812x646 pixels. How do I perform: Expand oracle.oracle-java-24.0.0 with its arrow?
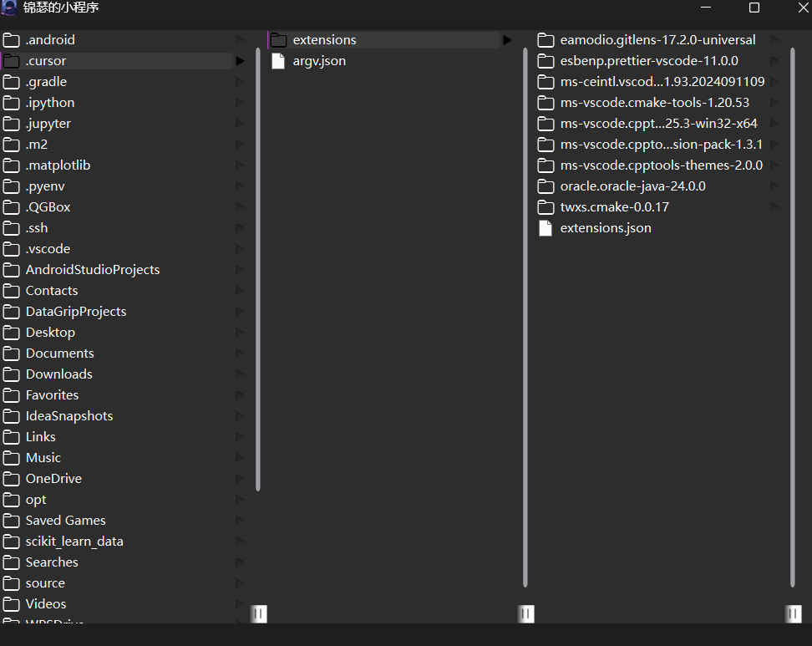point(774,186)
